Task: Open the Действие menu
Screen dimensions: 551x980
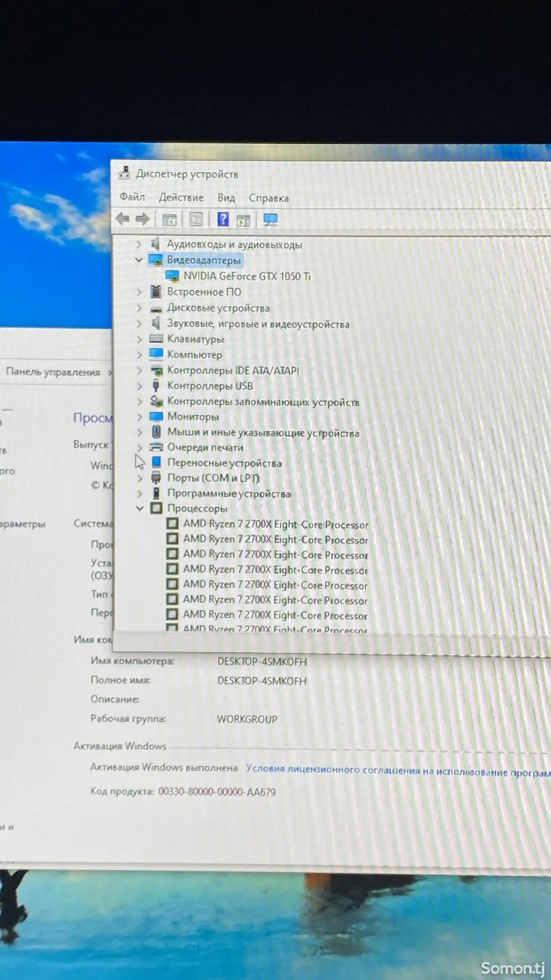Action: [x=181, y=197]
